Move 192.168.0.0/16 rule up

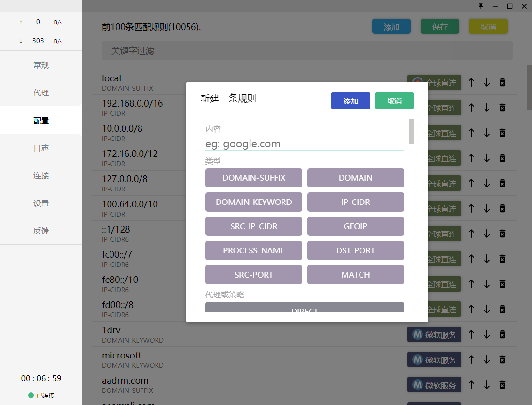coord(471,108)
